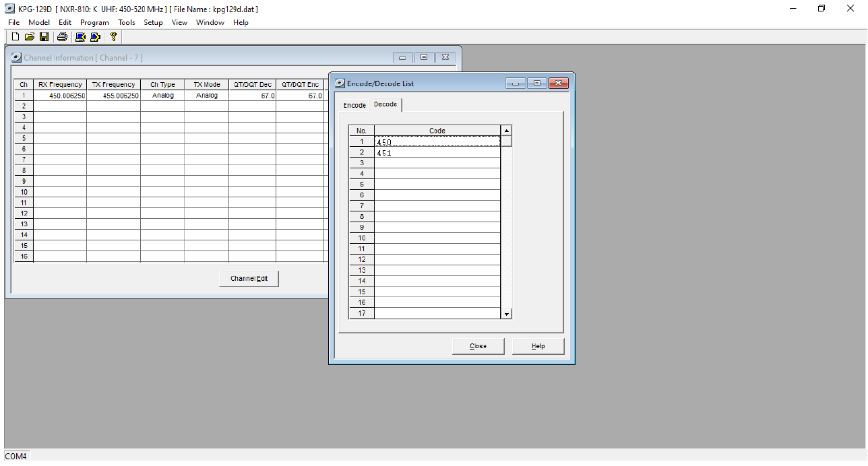Click the Print toolbar icon
The width and height of the screenshot is (868, 466).
click(62, 37)
